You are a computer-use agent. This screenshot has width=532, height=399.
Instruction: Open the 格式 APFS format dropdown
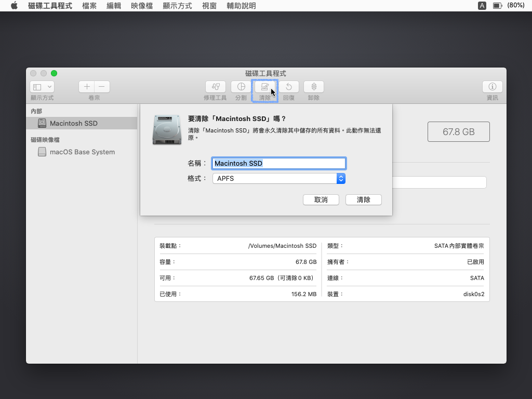click(x=279, y=179)
